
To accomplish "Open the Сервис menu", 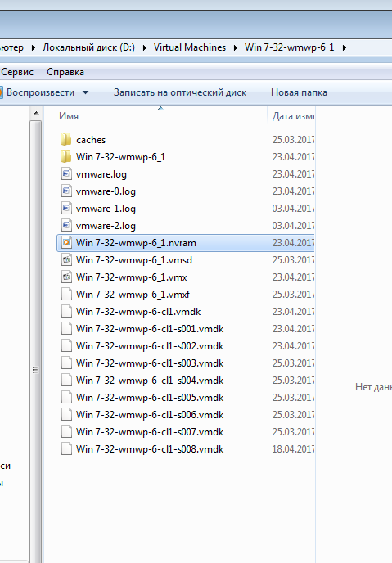I will coord(17,72).
